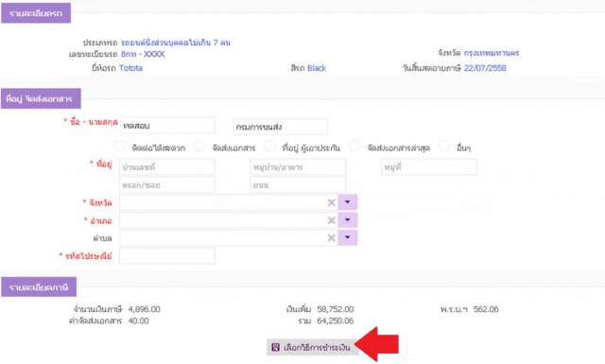This screenshot has height=364, width=605.
Task: Click the เลือกวิธีการชำระเงิน button
Action: coord(312,347)
